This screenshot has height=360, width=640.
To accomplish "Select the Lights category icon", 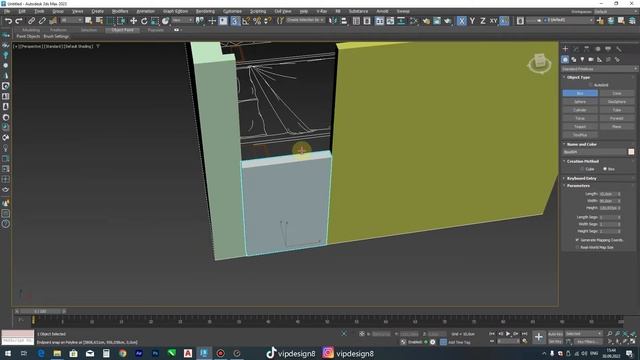I will click(x=582, y=60).
